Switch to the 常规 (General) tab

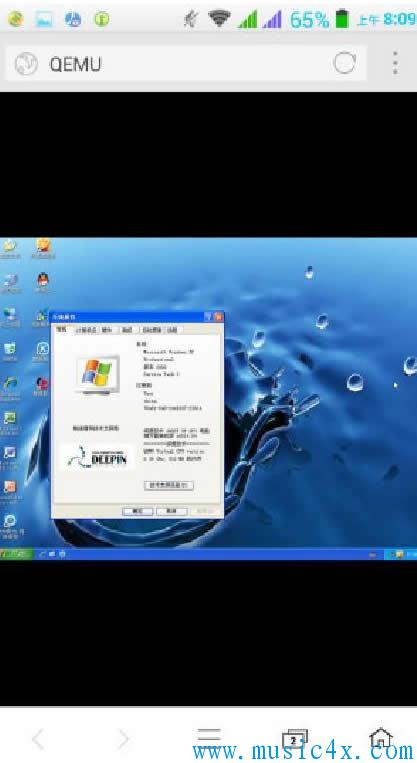coord(61,329)
